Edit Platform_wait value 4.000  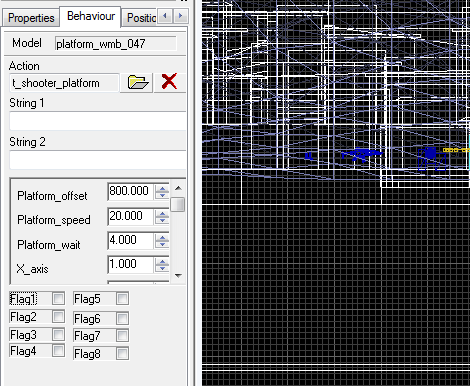click(130, 240)
